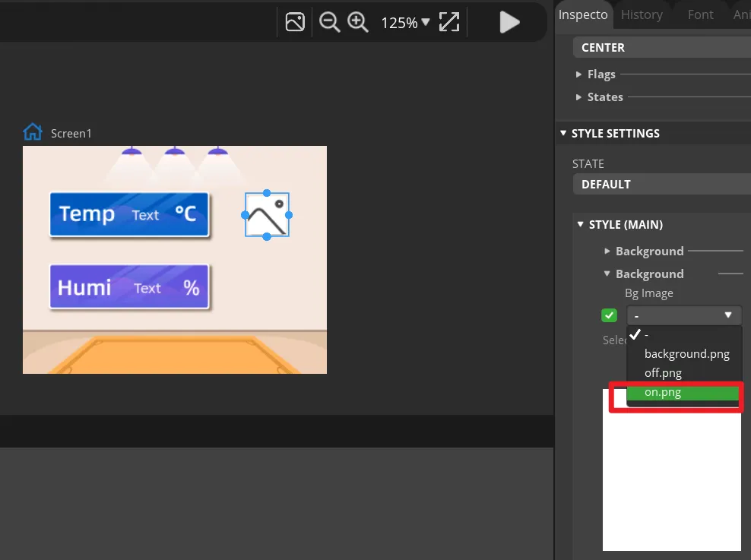Choose background.png from the dropdown list
Viewport: 751px width, 560px height.
(686, 353)
